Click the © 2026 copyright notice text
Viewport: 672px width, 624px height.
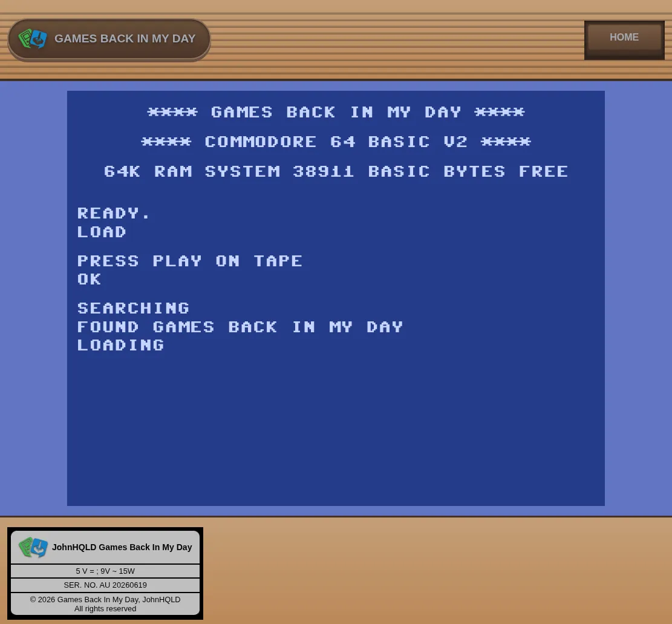105,604
